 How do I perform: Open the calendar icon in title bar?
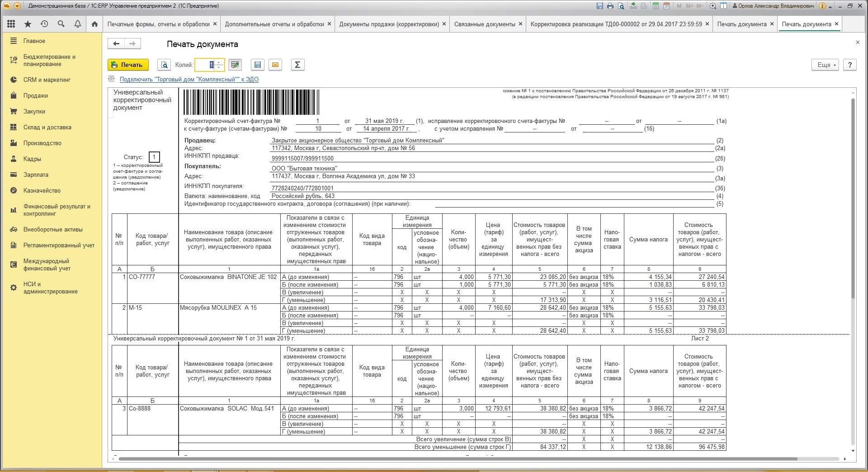click(x=666, y=6)
